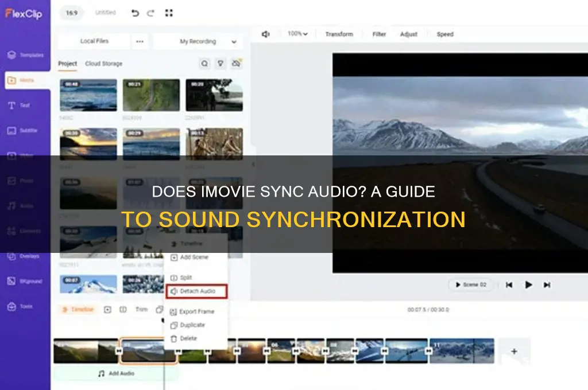Click the Local Files upload button
This screenshot has height=390, width=588.
point(94,41)
